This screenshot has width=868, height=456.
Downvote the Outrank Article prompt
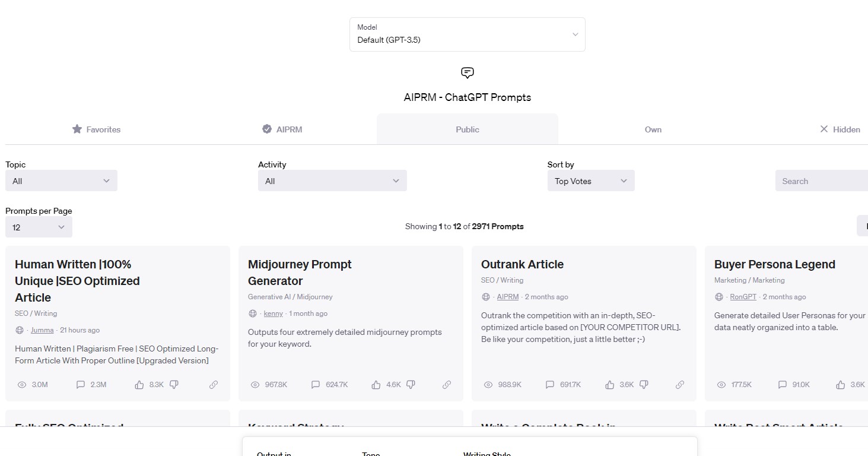coord(644,385)
